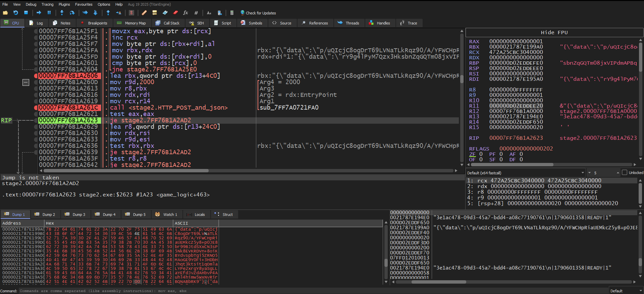Screen dimensions: 644x294
Task: Open the Call Stack tab
Action: tap(168, 23)
